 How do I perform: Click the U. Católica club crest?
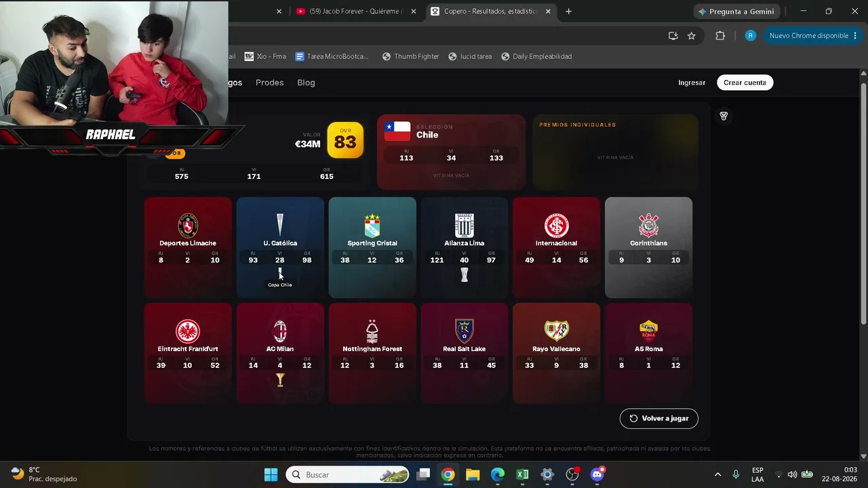[280, 226]
